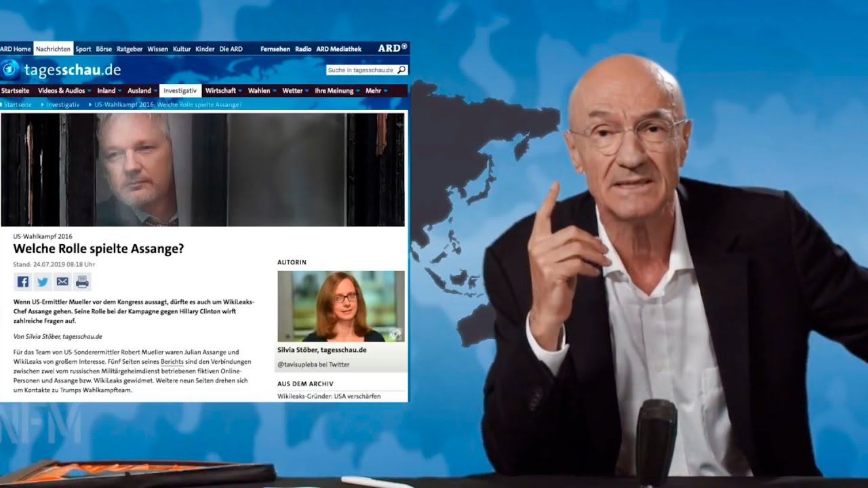Open Die ARD in top bar
Screen dimensions: 868x488
(x=231, y=49)
